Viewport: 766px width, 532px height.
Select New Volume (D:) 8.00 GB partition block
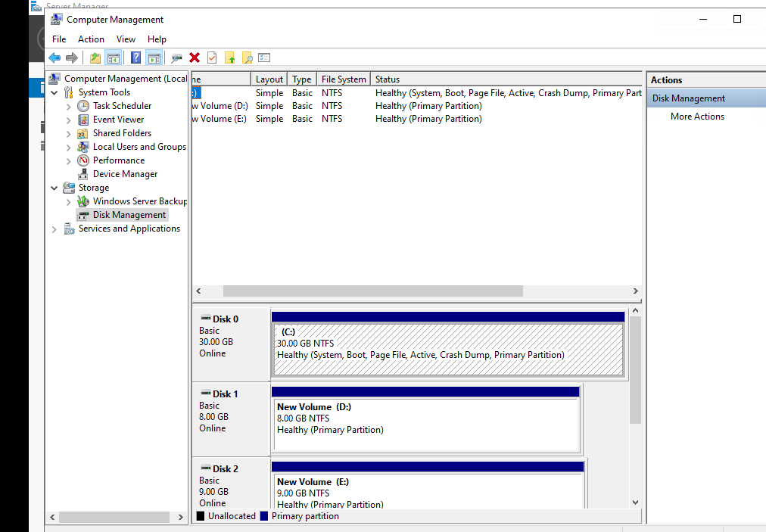pyautogui.click(x=425, y=424)
